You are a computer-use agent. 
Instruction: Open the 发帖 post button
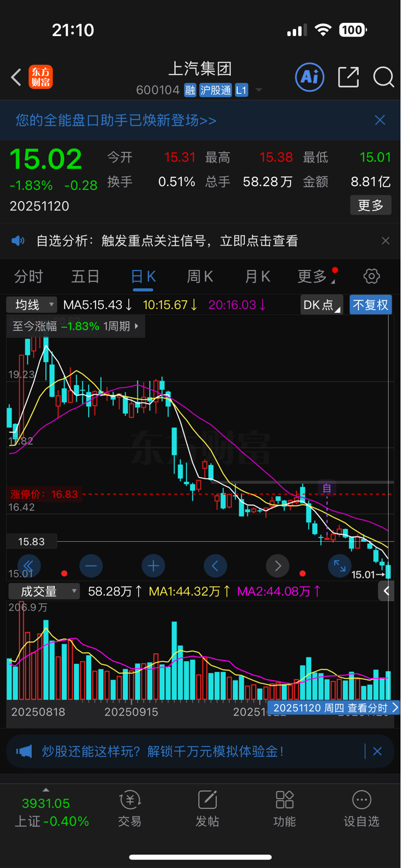coord(207,808)
